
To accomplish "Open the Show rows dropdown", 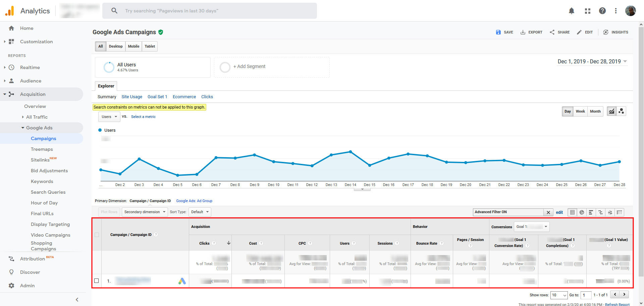I will (x=559, y=295).
